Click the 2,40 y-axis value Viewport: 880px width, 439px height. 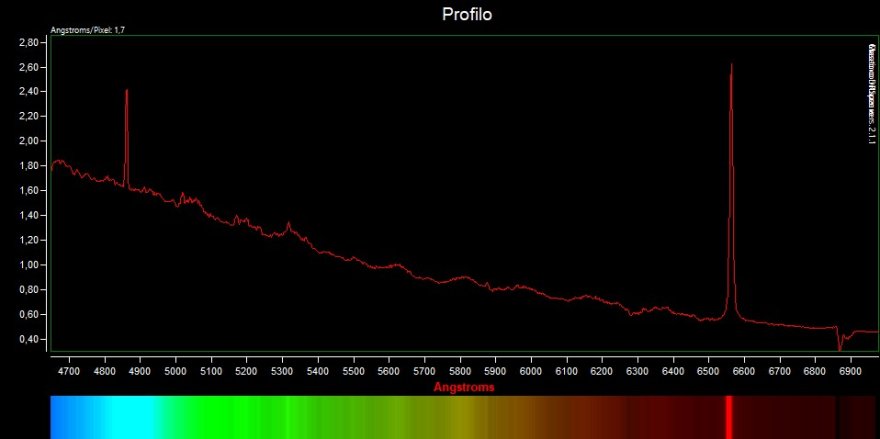tap(28, 92)
